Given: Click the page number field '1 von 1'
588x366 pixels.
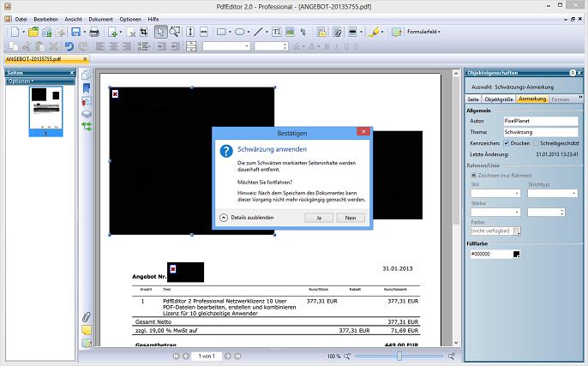Looking at the screenshot, I should [207, 357].
